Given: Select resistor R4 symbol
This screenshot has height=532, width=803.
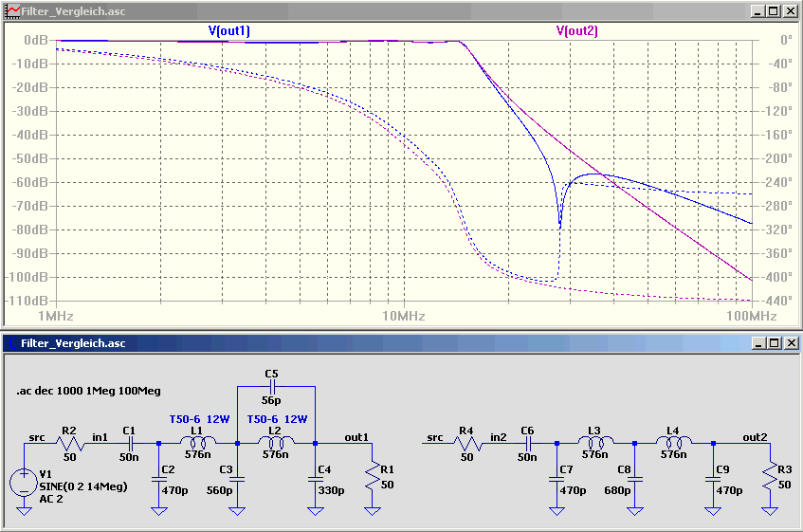Looking at the screenshot, I should (x=468, y=444).
